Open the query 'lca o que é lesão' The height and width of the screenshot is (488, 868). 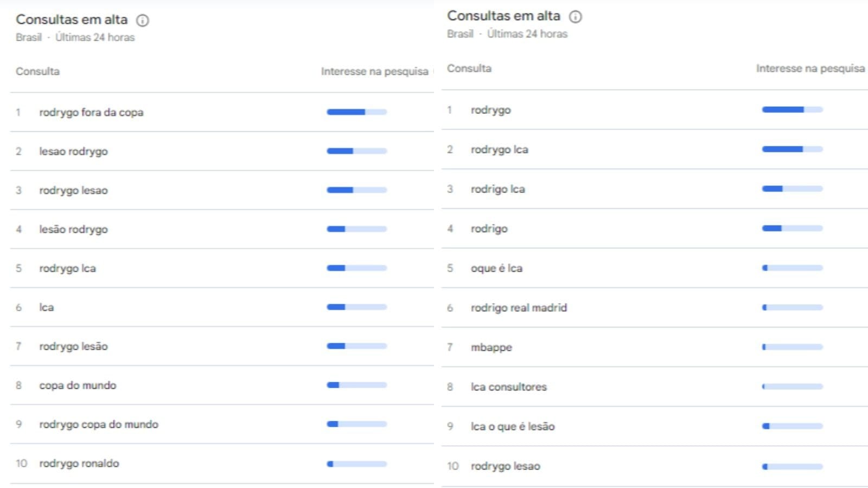point(513,427)
